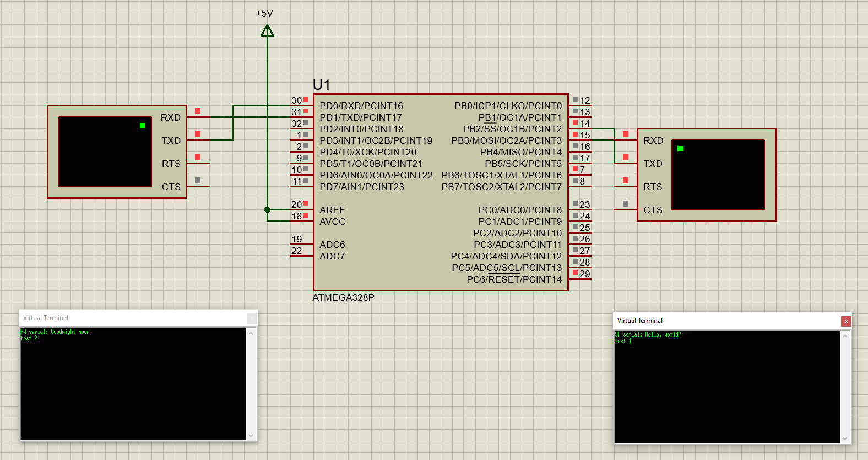Select the U1 component reference label

click(321, 85)
